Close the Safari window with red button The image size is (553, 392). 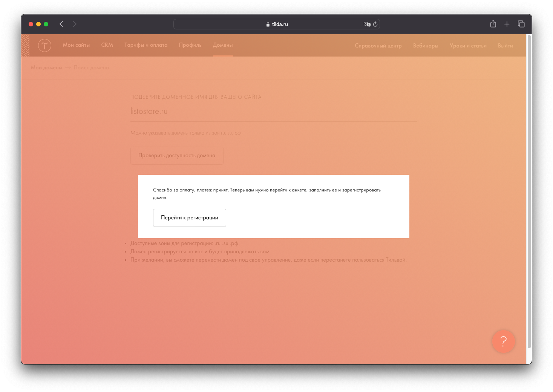click(31, 24)
